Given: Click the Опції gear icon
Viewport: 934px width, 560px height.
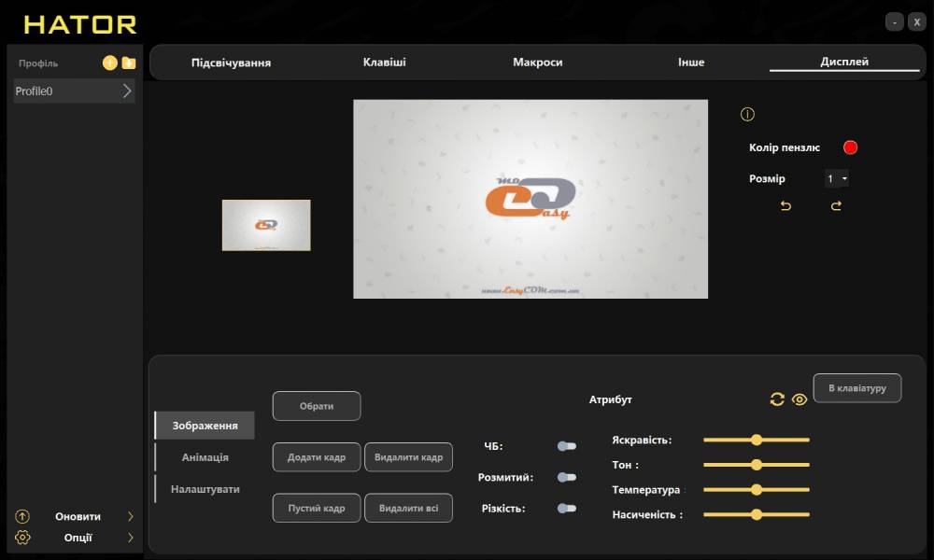Looking at the screenshot, I should click(x=23, y=538).
